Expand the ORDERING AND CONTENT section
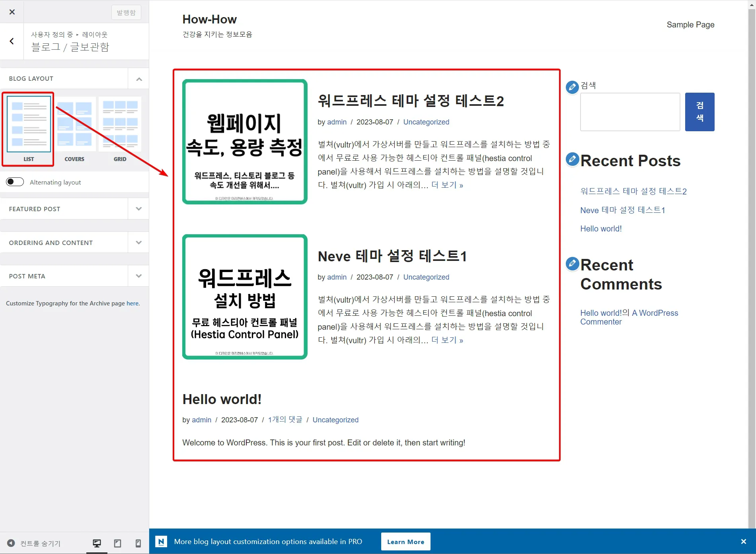756x554 pixels. point(139,242)
